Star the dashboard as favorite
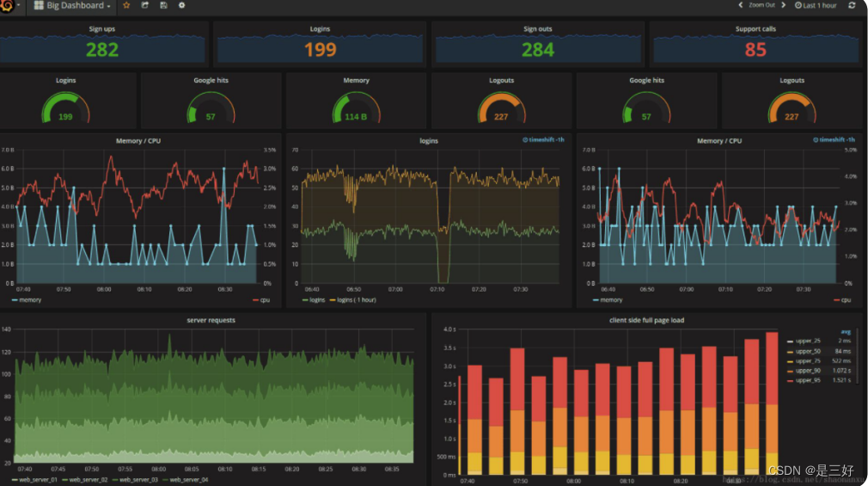 coord(126,5)
